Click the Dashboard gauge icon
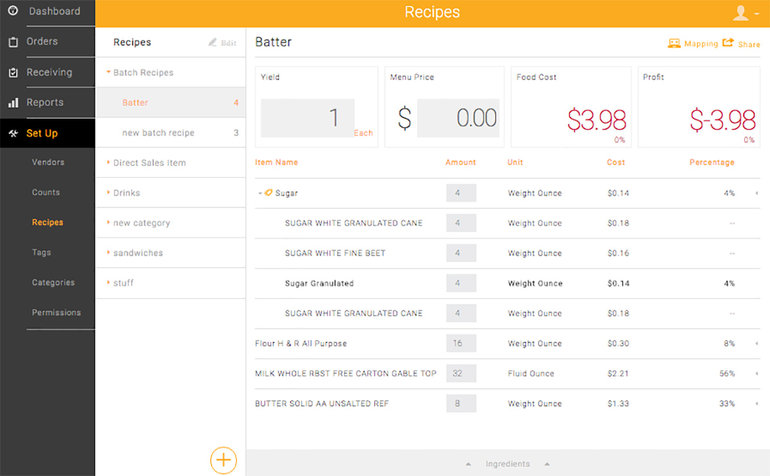The width and height of the screenshot is (770, 476). (x=13, y=10)
